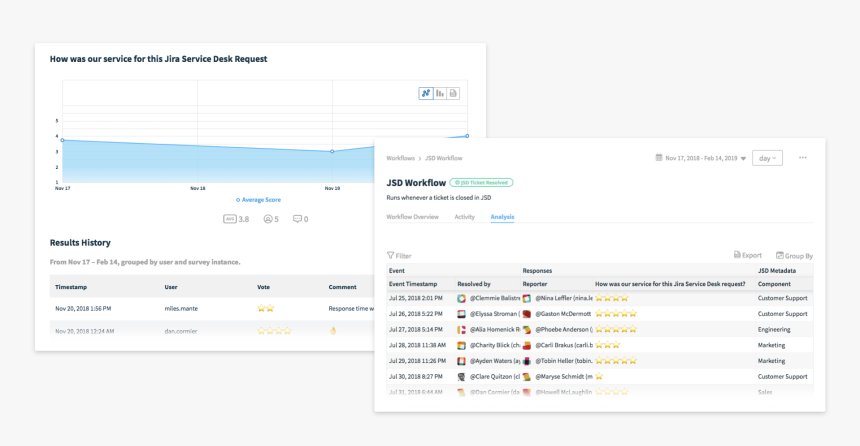Viewport: 860px width, 446px height.
Task: Click Maryse Schmidt's reporter avatar
Action: pos(527,377)
